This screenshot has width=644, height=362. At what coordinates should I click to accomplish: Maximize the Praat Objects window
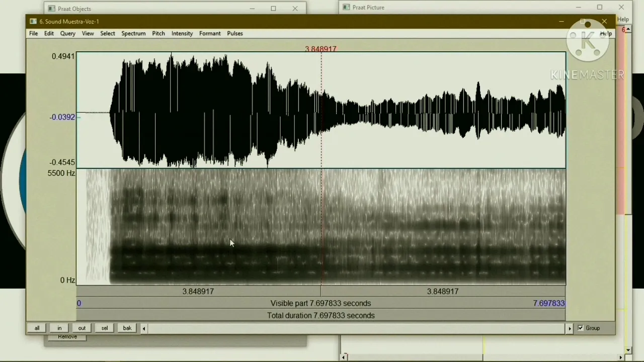273,9
